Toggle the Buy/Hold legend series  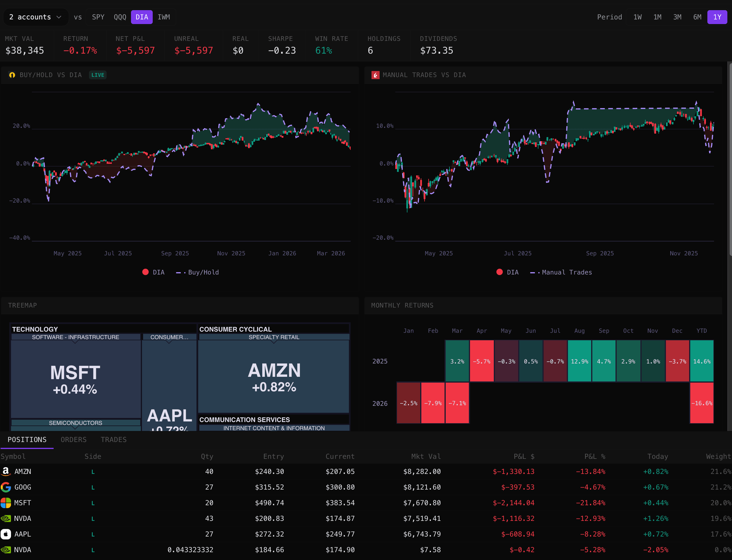pos(197,272)
